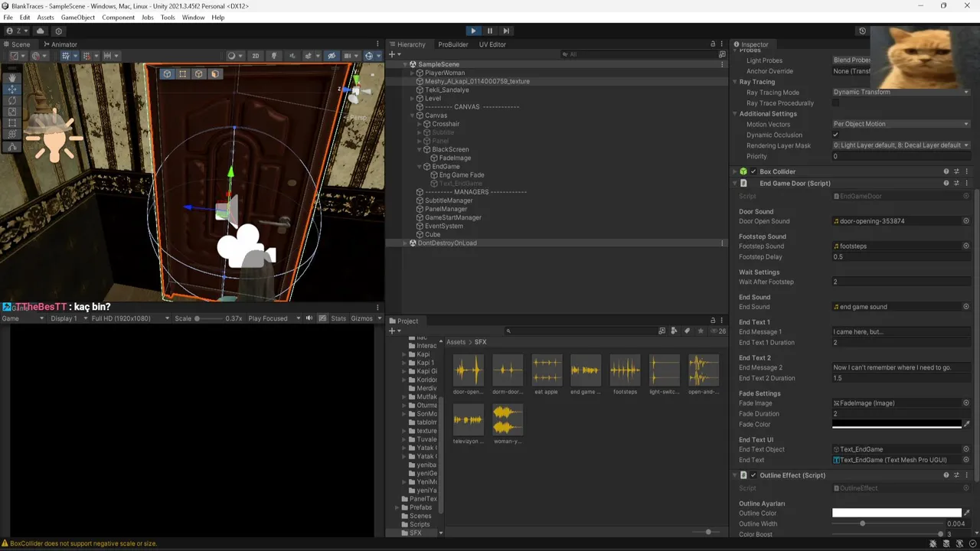Open Rendering Layer Mask dropdown
The image size is (980, 551).
click(x=901, y=145)
